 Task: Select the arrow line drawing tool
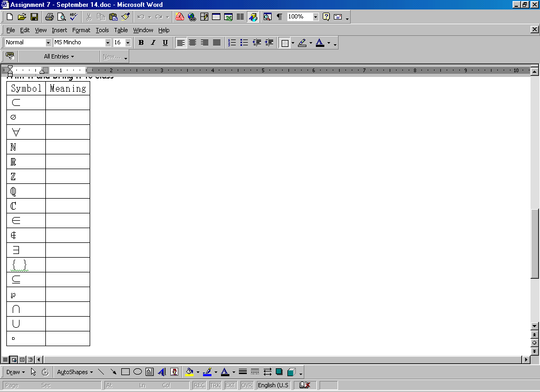click(113, 372)
